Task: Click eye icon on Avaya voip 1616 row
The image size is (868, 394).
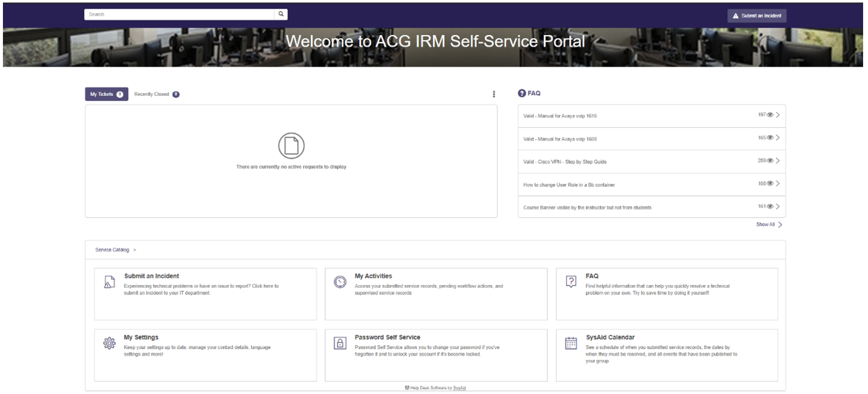Action: tap(770, 115)
